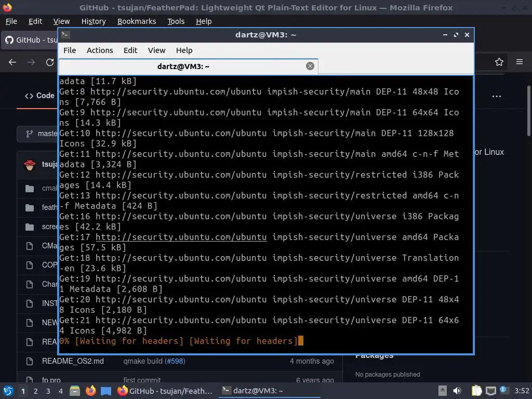Click the clock showing 3:52

tap(522, 391)
